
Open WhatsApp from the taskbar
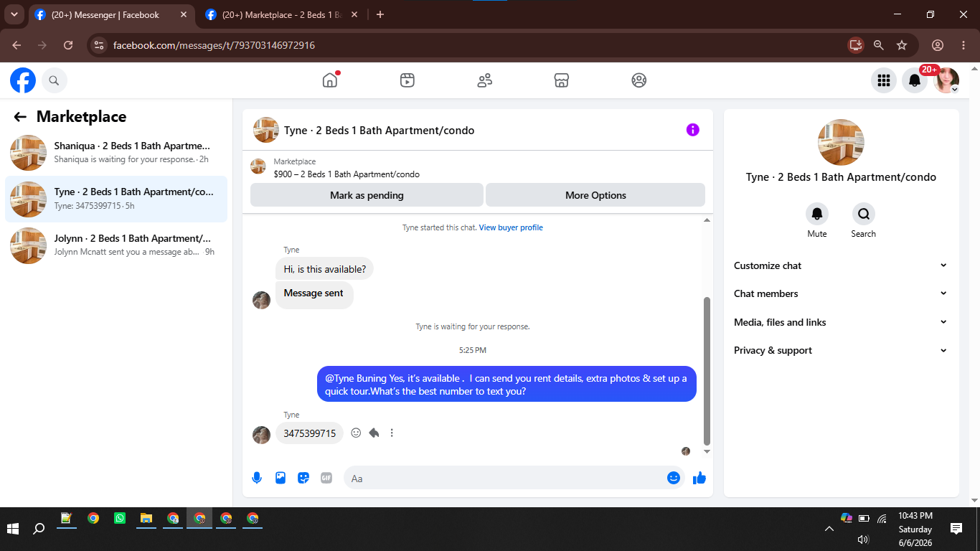point(119,518)
